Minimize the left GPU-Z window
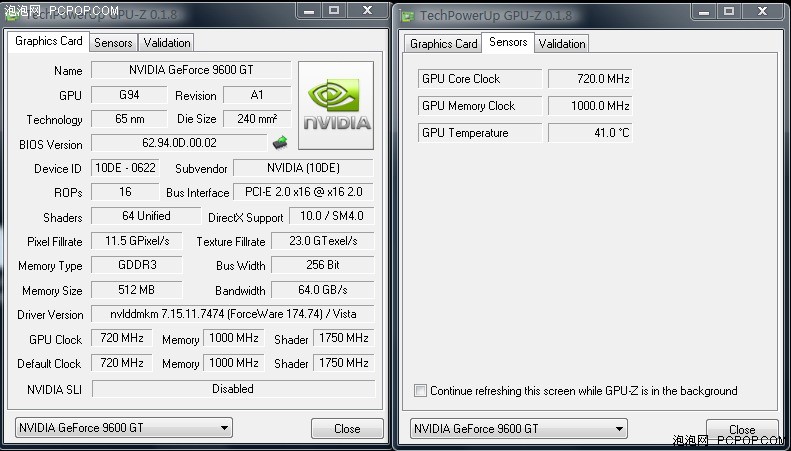Image resolution: width=791 pixels, height=451 pixels. (309, 11)
